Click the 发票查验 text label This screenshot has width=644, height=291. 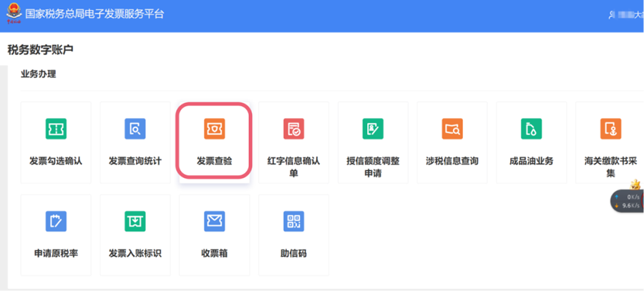(x=214, y=161)
